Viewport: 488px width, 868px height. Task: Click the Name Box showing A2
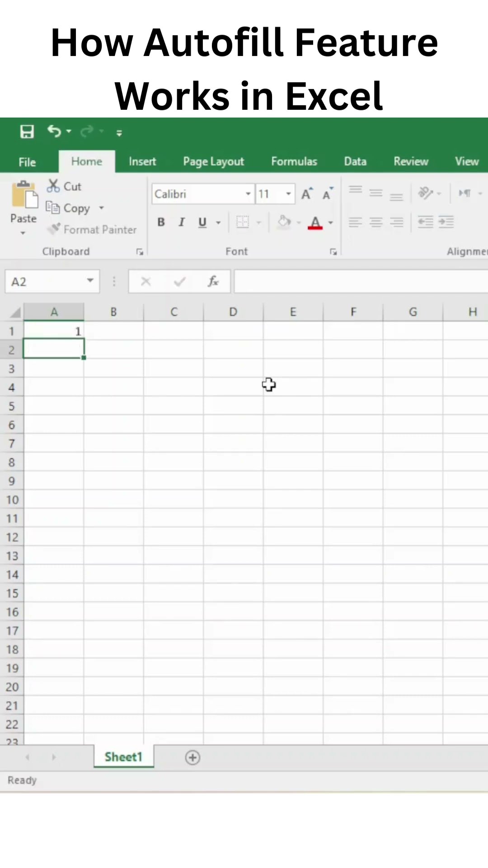pyautogui.click(x=44, y=282)
